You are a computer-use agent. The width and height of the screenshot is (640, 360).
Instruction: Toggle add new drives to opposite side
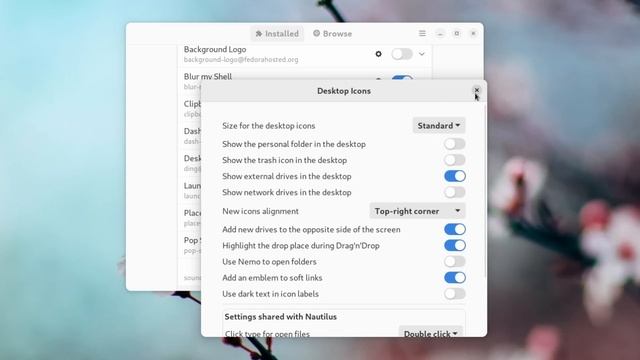pyautogui.click(x=455, y=229)
